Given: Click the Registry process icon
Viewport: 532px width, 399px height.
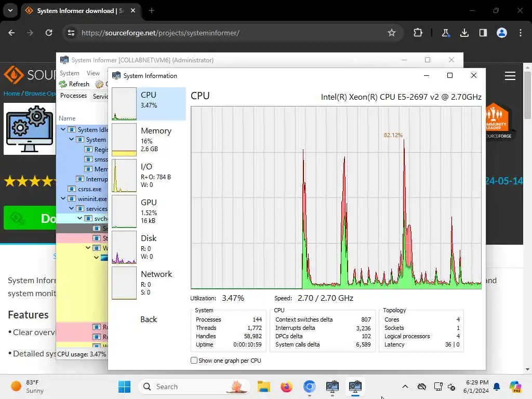Looking at the screenshot, I should (88, 149).
